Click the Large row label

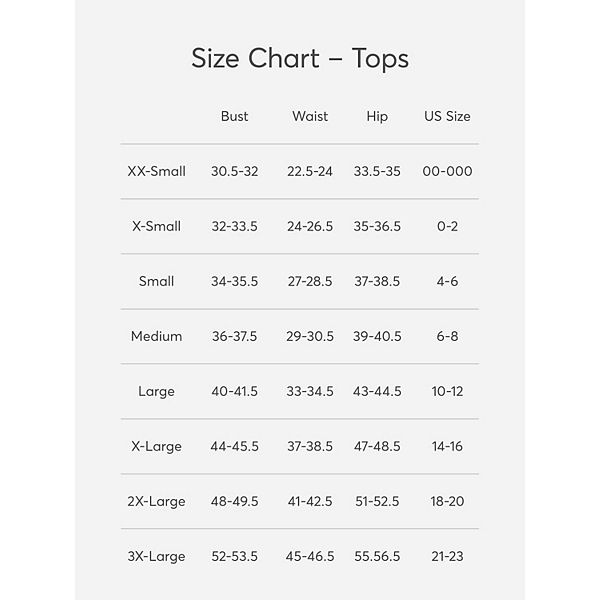(157, 391)
